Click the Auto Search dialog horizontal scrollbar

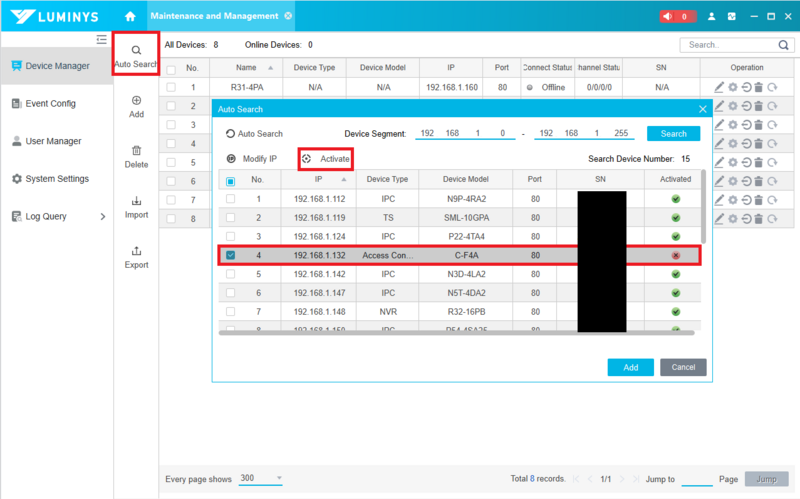(457, 333)
